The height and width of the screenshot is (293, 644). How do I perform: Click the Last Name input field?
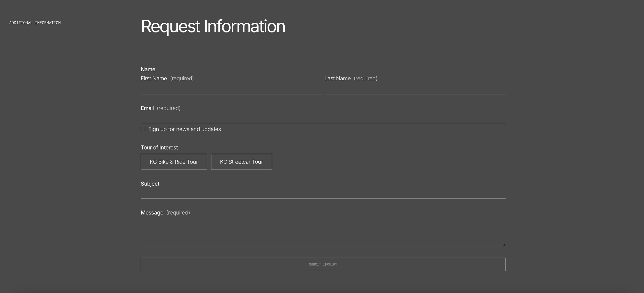[415, 89]
